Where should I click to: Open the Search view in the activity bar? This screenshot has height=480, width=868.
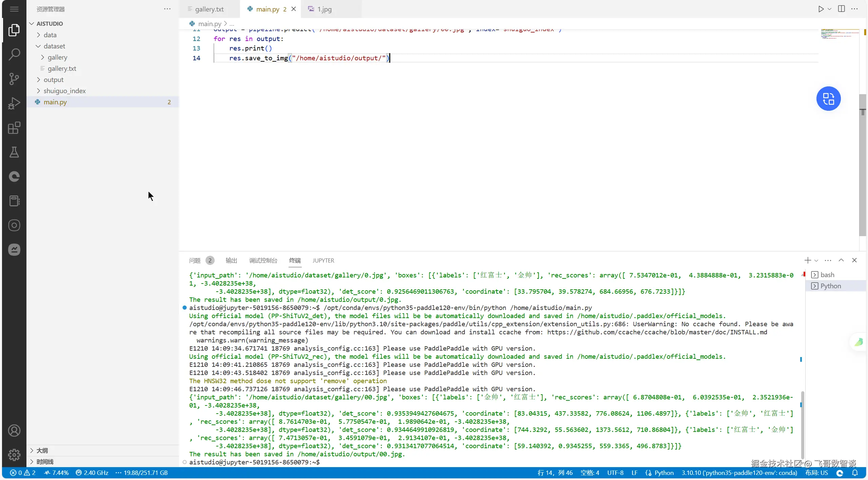(x=14, y=55)
